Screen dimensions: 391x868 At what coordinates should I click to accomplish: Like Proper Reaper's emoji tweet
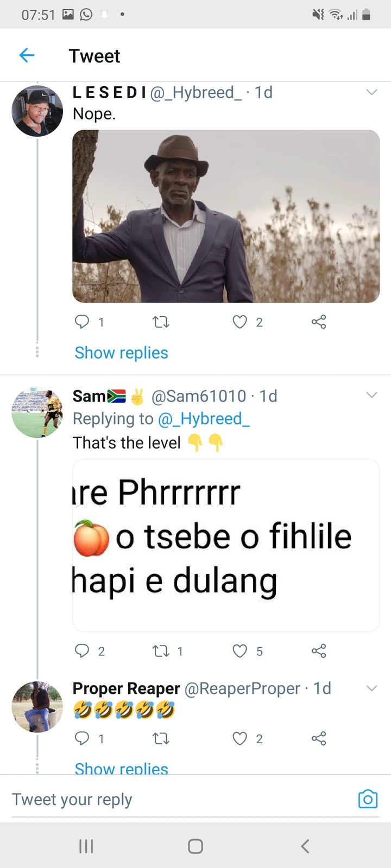coord(239,738)
